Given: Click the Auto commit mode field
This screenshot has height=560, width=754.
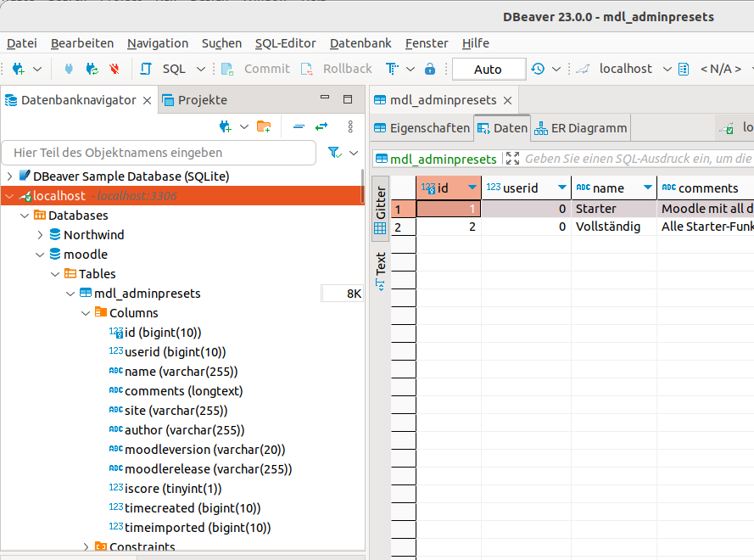Looking at the screenshot, I should (x=488, y=70).
